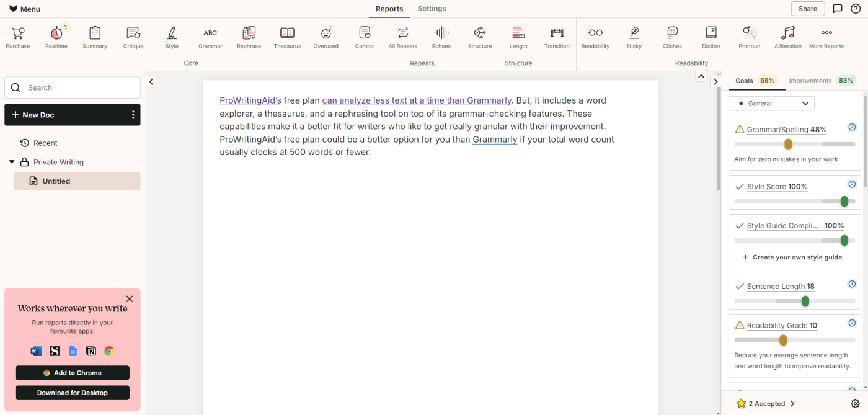The image size is (868, 415).
Task: Open the goals settings gear icon
Action: point(856,404)
